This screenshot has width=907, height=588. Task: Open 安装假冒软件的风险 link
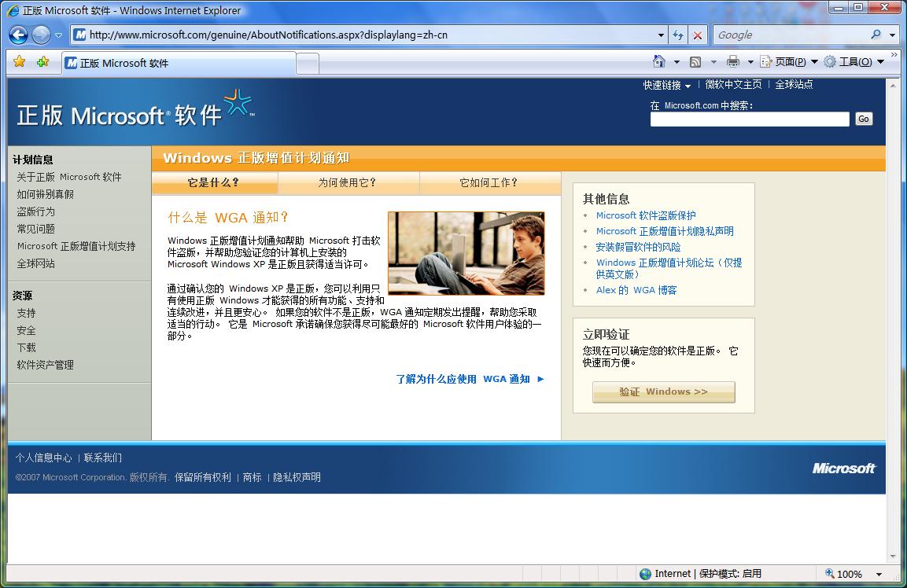pyautogui.click(x=638, y=247)
